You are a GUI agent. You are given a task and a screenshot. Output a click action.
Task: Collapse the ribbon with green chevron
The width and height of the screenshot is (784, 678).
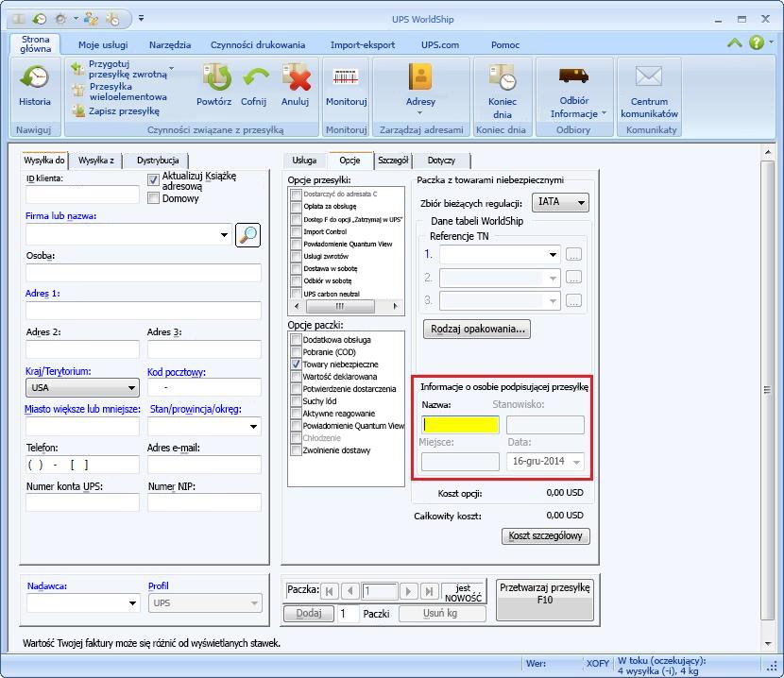click(735, 43)
